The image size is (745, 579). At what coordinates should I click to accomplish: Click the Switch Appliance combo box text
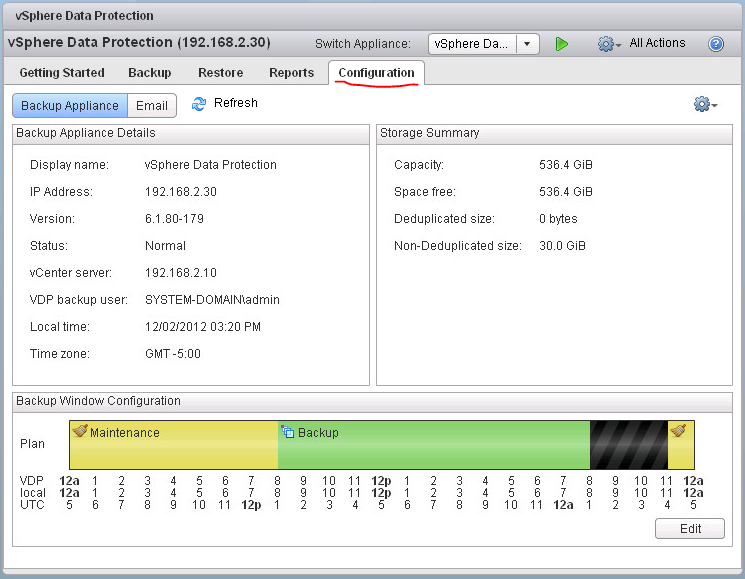click(472, 44)
